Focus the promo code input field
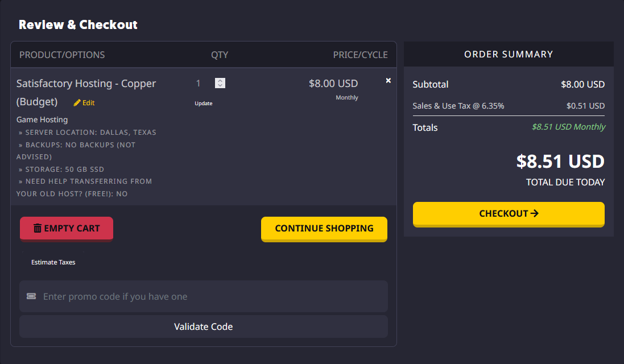The height and width of the screenshot is (364, 624). point(204,296)
